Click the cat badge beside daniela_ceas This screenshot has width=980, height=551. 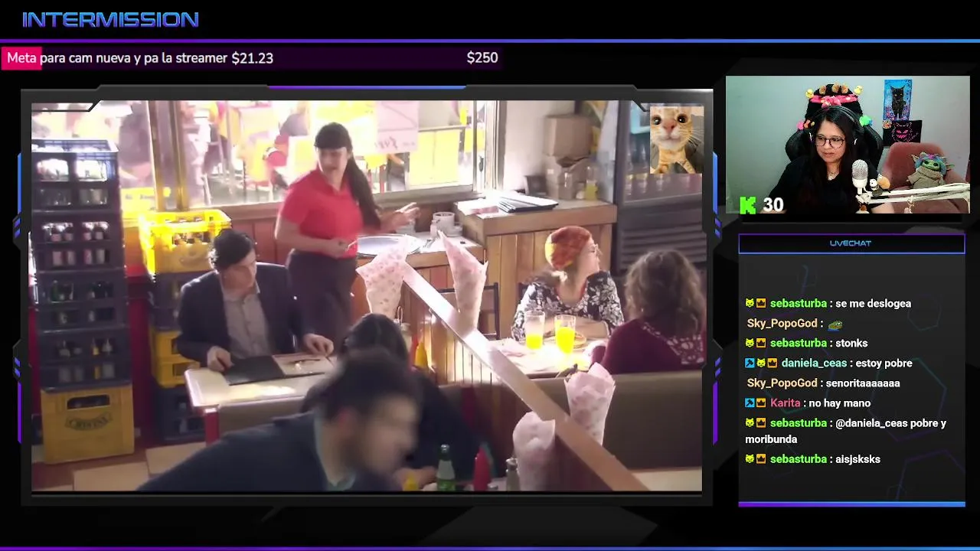[x=761, y=364]
